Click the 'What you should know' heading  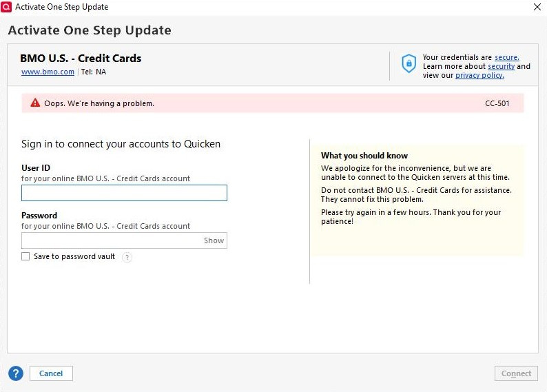(364, 156)
